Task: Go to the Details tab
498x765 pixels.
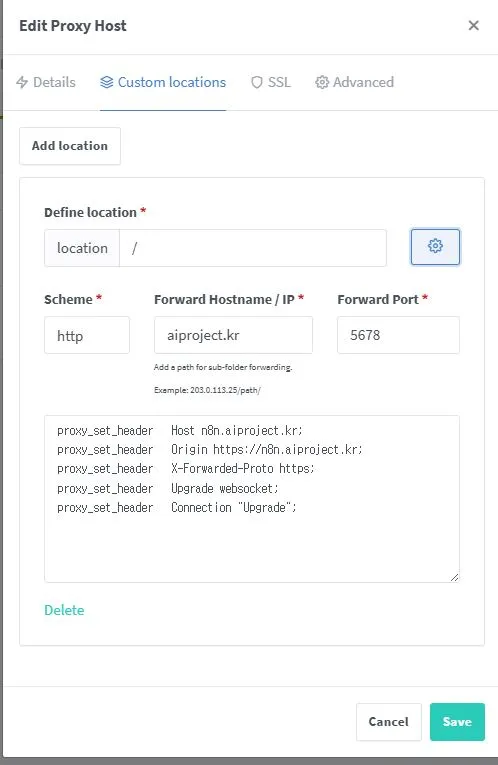Action: click(46, 82)
